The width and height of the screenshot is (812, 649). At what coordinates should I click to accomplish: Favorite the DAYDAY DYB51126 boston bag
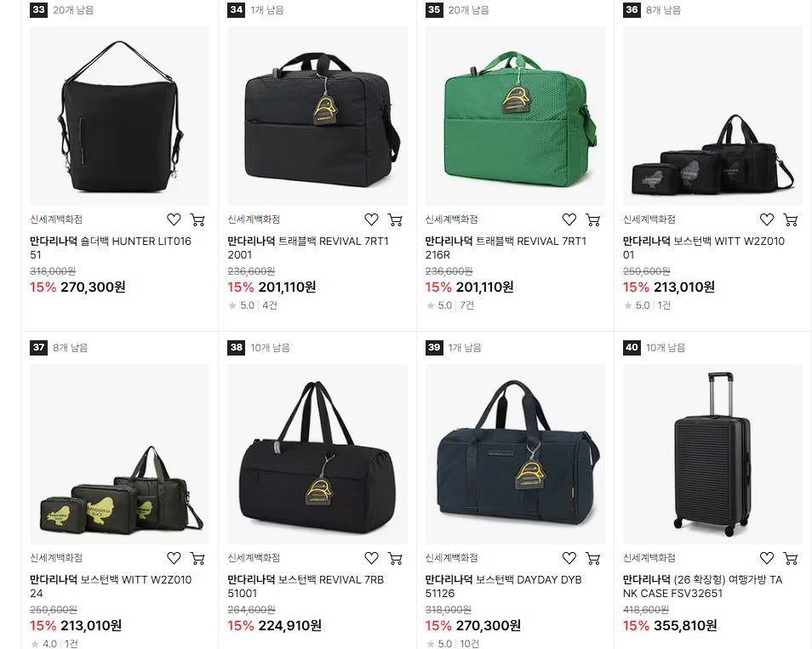pos(569,558)
